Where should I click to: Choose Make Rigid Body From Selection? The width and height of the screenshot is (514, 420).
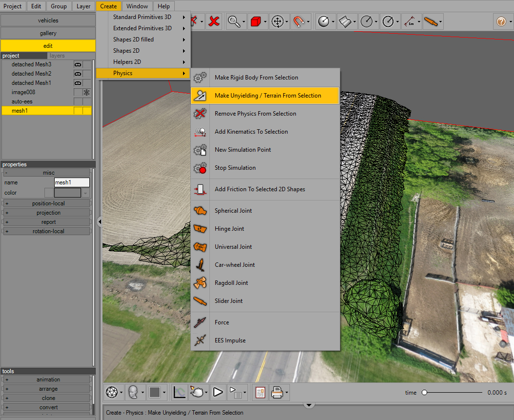coord(256,78)
